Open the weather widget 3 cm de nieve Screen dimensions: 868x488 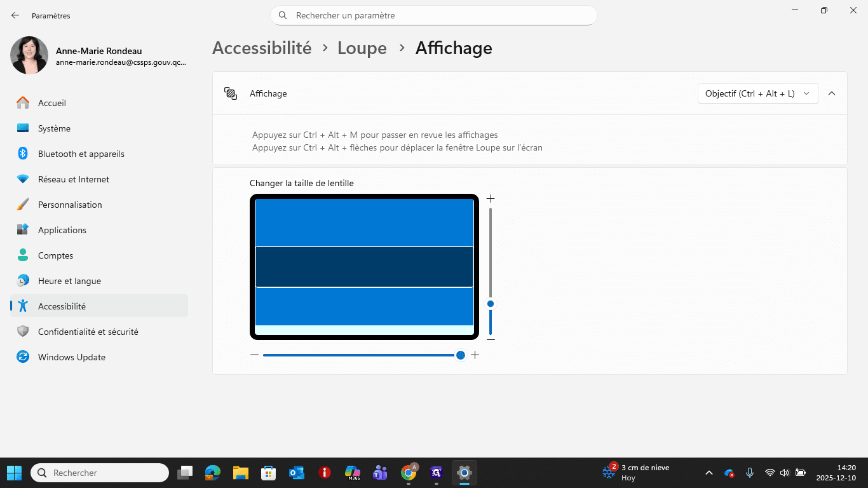637,473
